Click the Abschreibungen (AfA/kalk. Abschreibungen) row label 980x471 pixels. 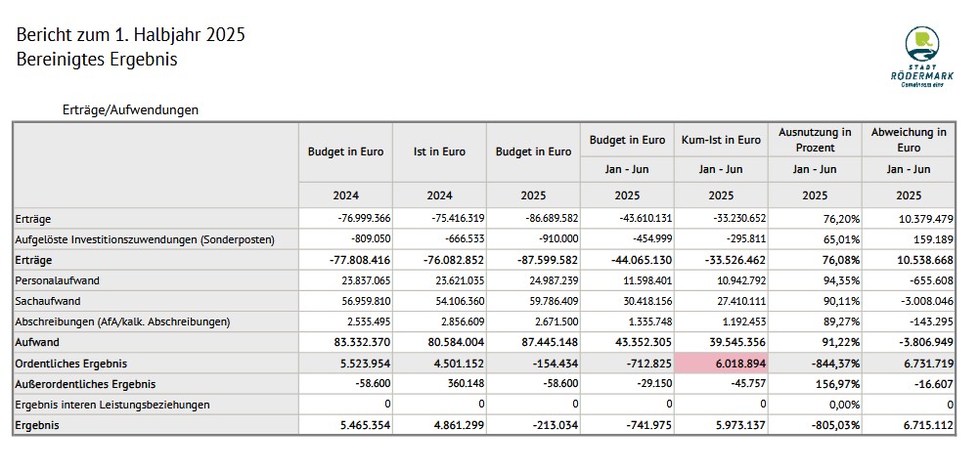tap(122, 321)
